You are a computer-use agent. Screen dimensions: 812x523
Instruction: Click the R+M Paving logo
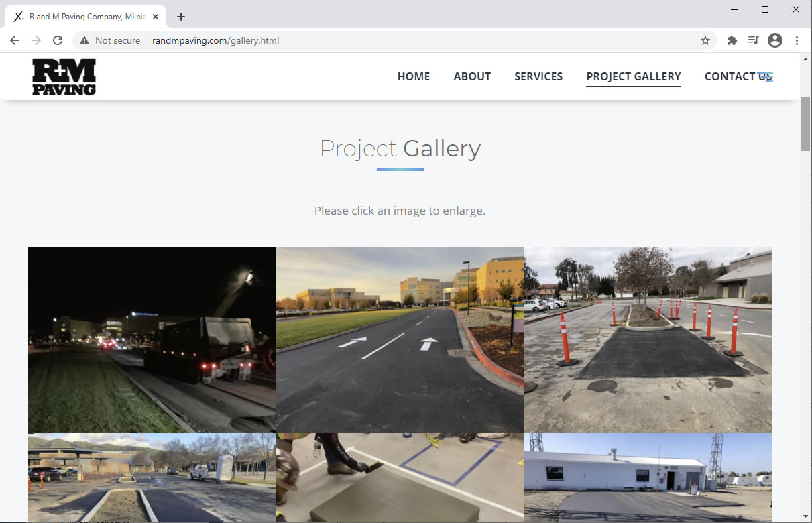(x=64, y=76)
